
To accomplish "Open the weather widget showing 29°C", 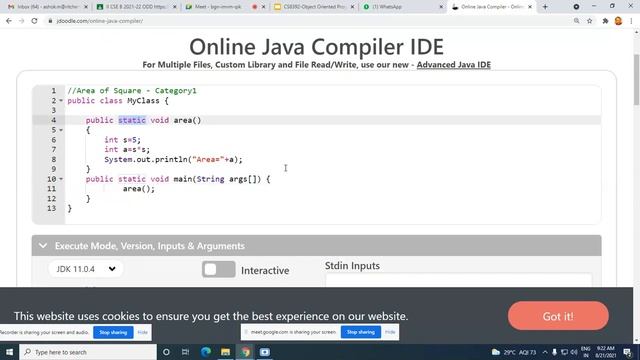I will tap(513, 352).
